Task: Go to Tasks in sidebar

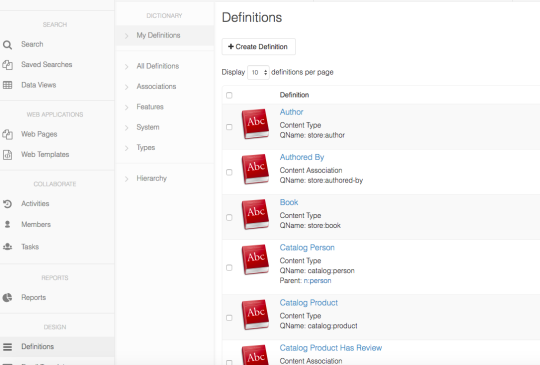Action: click(30, 247)
